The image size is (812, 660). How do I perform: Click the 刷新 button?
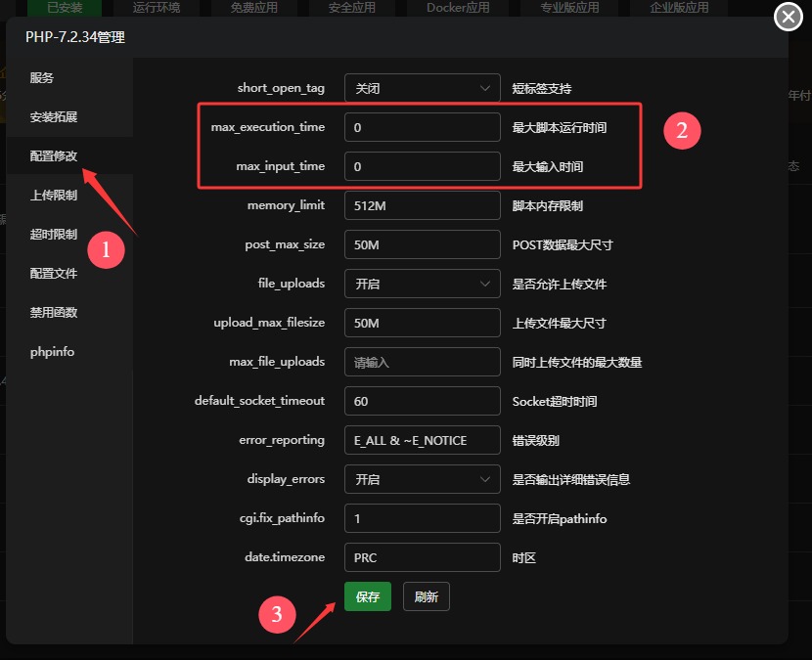click(x=427, y=596)
